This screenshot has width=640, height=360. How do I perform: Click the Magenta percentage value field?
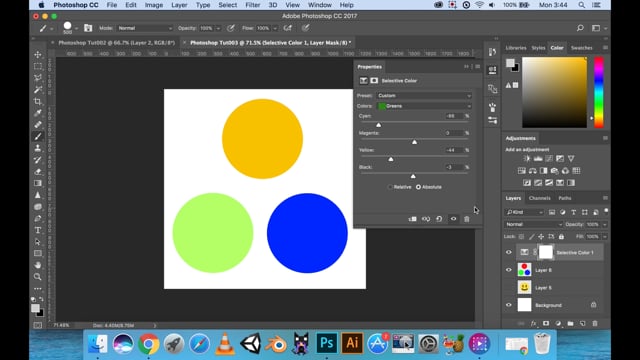click(453, 133)
